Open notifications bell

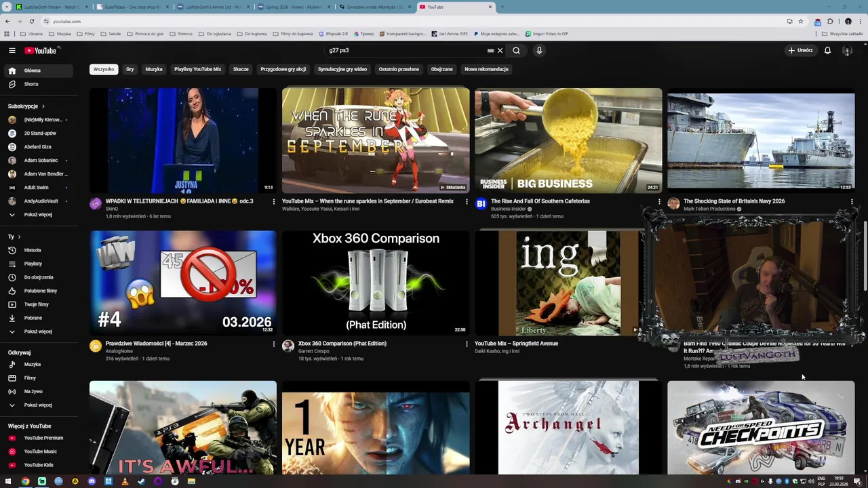click(x=827, y=50)
